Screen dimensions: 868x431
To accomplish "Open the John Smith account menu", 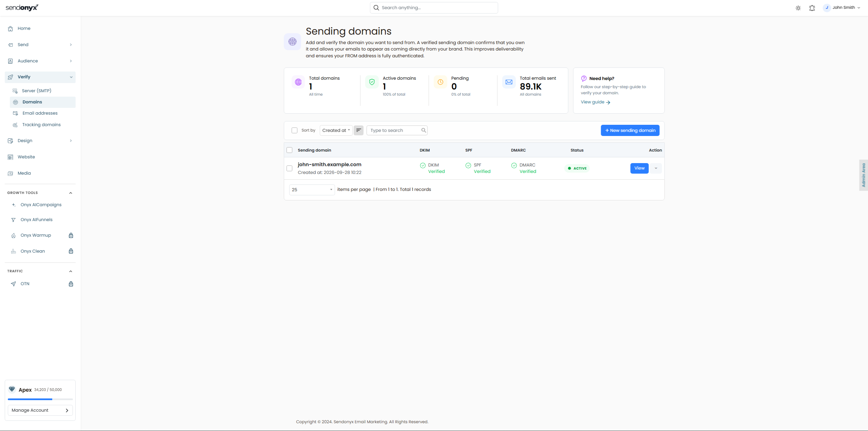I will point(842,7).
